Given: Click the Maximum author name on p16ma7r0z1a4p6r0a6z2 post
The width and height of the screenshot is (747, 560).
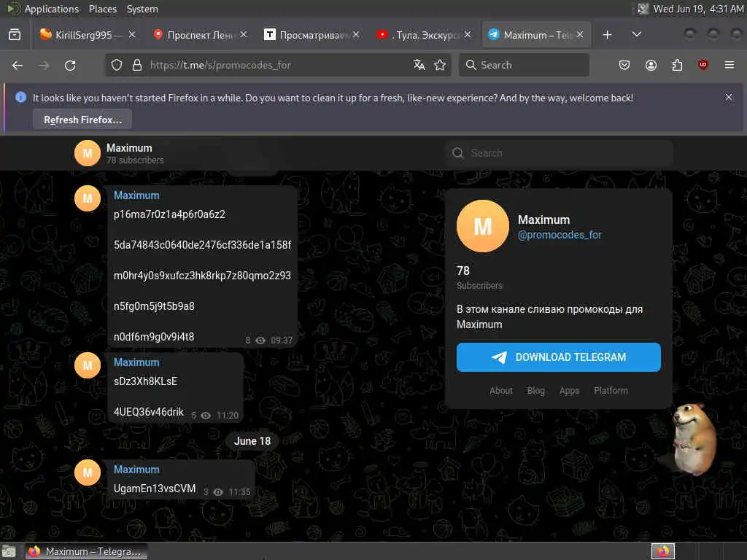Looking at the screenshot, I should pos(136,195).
